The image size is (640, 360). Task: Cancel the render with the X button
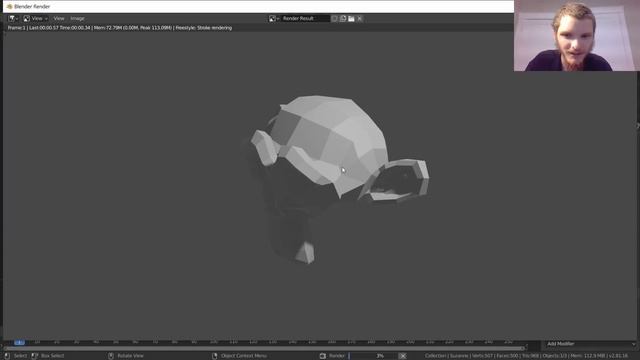(x=402, y=356)
